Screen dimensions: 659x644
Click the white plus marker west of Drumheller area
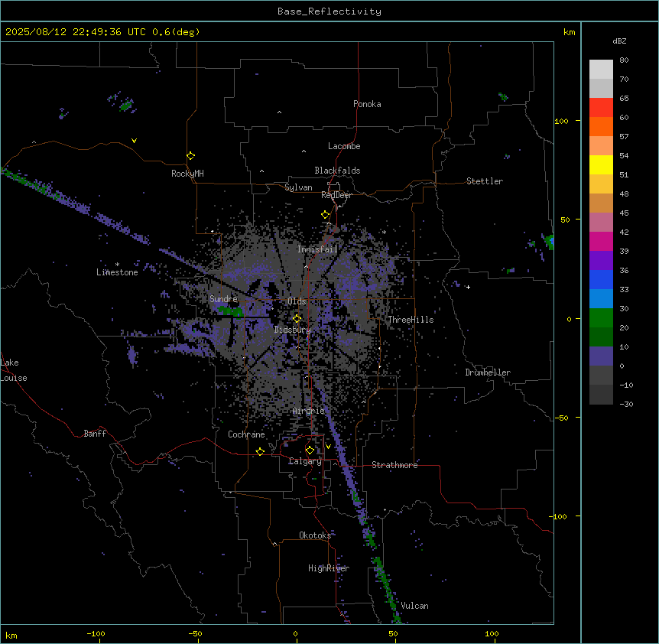tap(468, 287)
